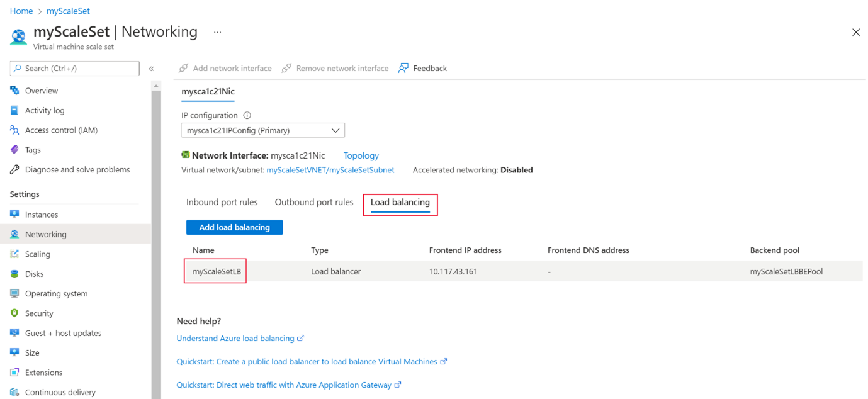
Task: Select the mysca1c21Nic interface tab
Action: [208, 92]
